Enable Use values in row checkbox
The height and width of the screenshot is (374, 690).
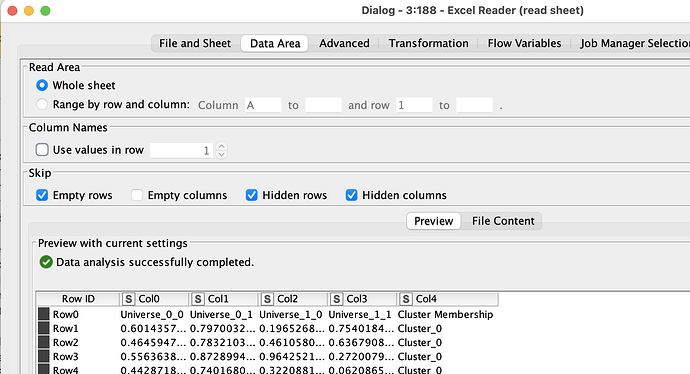[x=42, y=150]
